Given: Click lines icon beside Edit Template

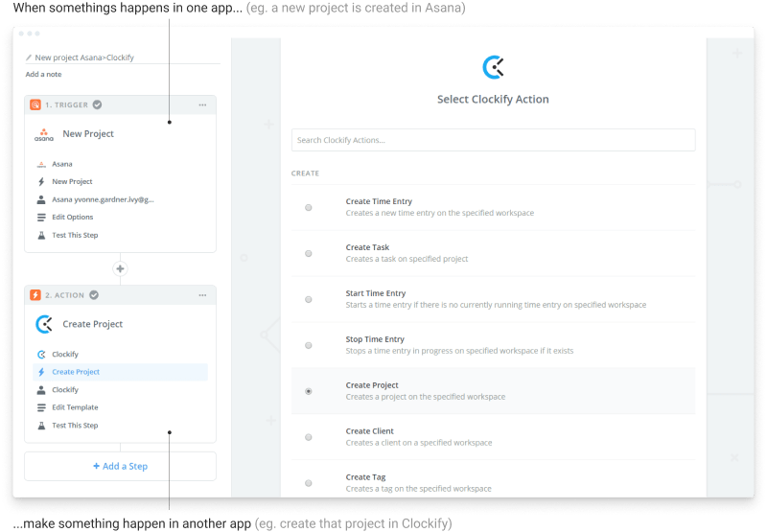Looking at the screenshot, I should [x=41, y=407].
